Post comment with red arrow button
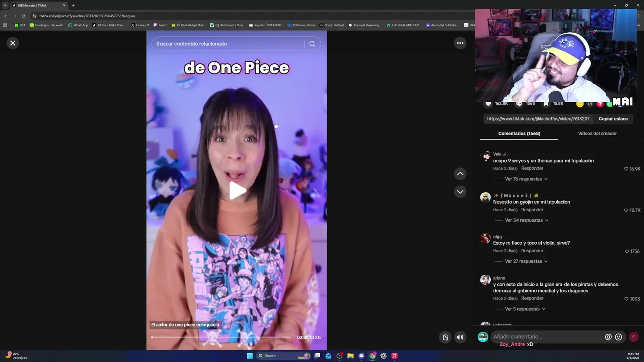Screen dimensions: 644x362 (x=634, y=337)
